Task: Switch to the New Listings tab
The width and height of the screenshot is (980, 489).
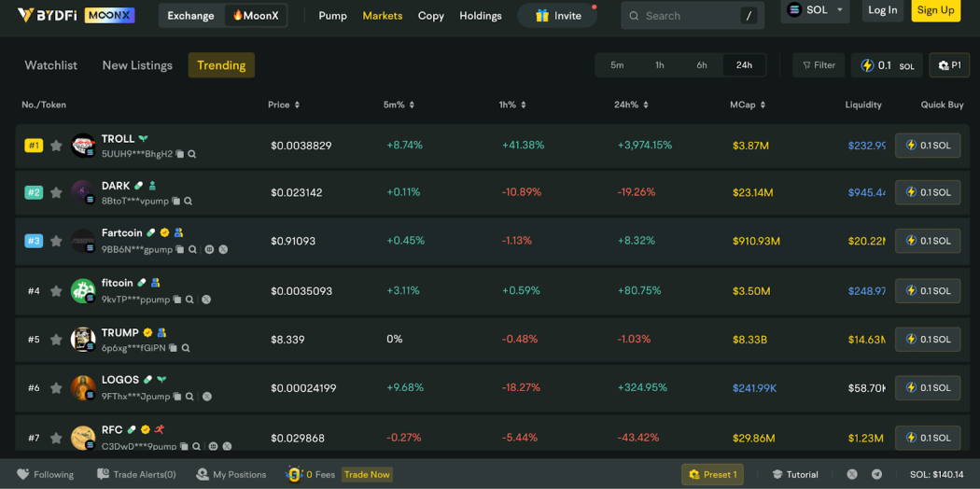Action: (x=137, y=65)
